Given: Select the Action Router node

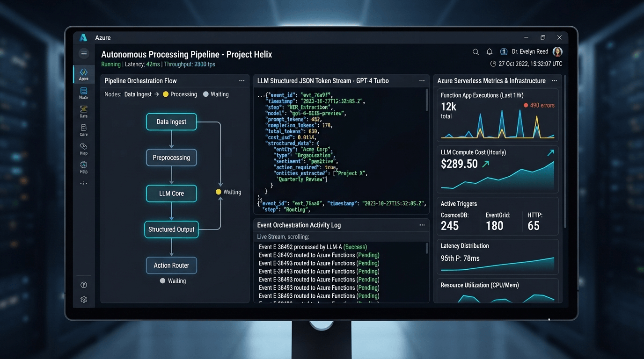Looking at the screenshot, I should 171,266.
